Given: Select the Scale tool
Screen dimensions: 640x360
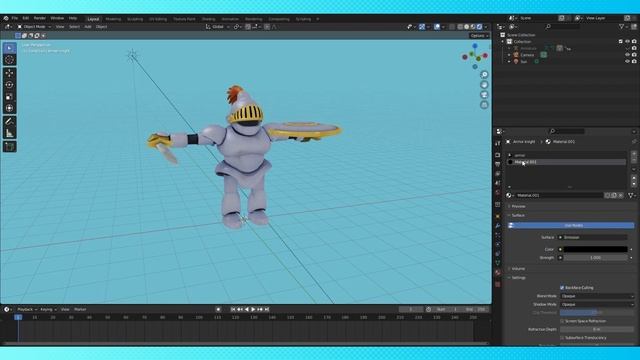Looking at the screenshot, I should tap(9, 96).
